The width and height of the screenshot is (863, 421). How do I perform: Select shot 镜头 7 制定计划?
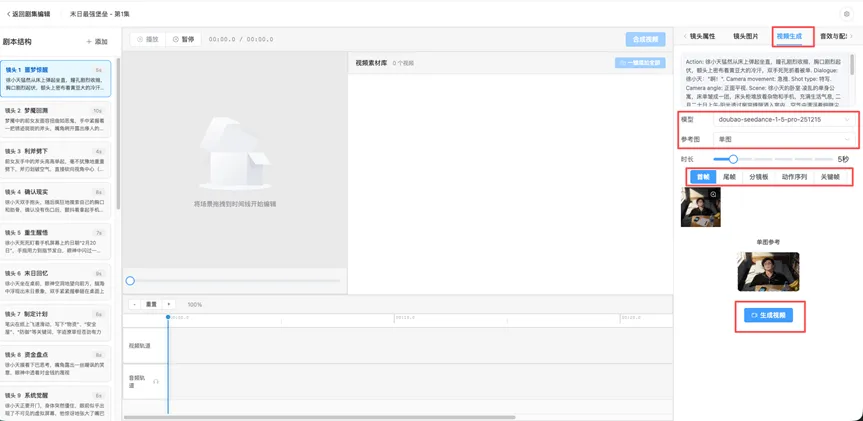(56, 323)
